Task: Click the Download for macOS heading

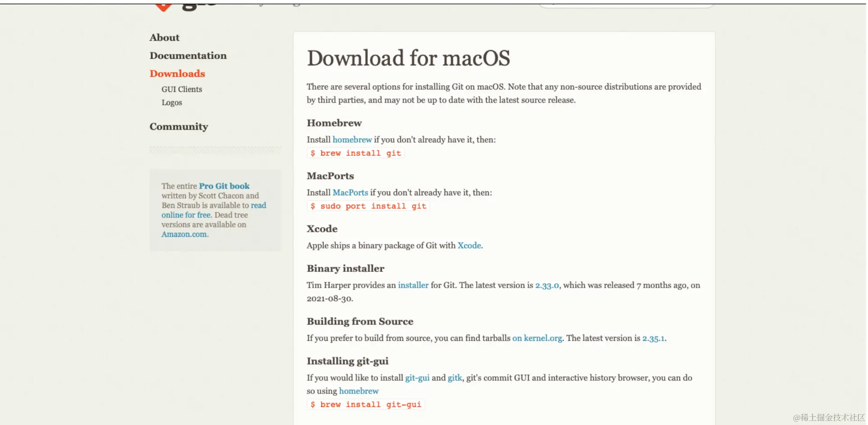Action: (408, 58)
